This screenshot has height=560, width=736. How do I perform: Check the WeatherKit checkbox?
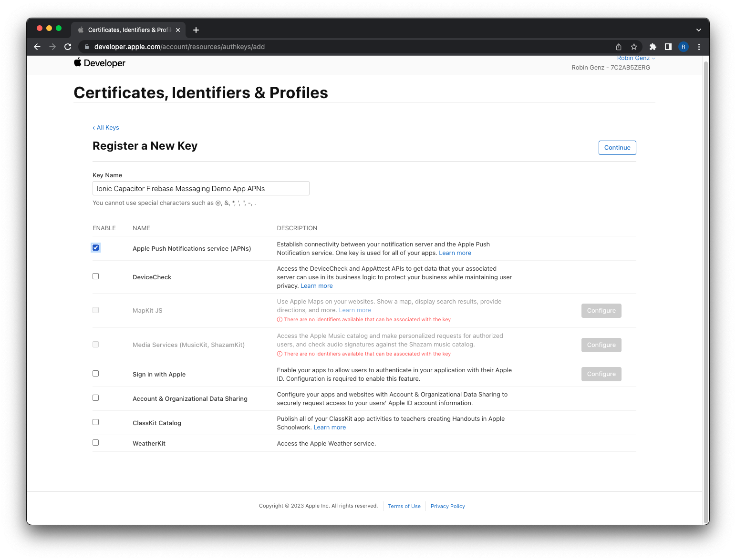click(95, 442)
